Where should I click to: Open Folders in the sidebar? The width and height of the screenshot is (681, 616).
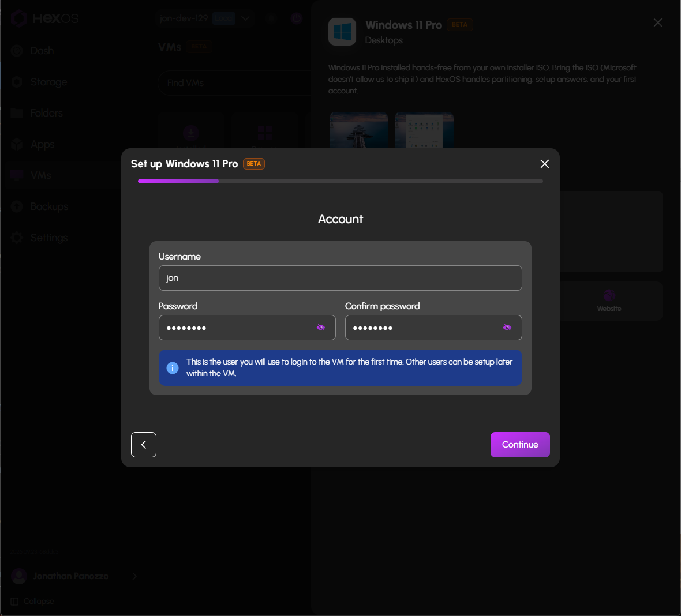47,113
